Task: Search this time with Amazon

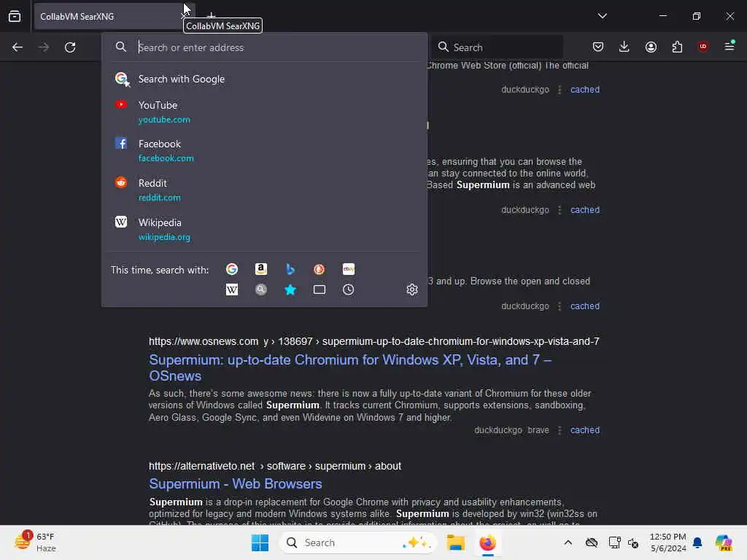Action: 261,269
